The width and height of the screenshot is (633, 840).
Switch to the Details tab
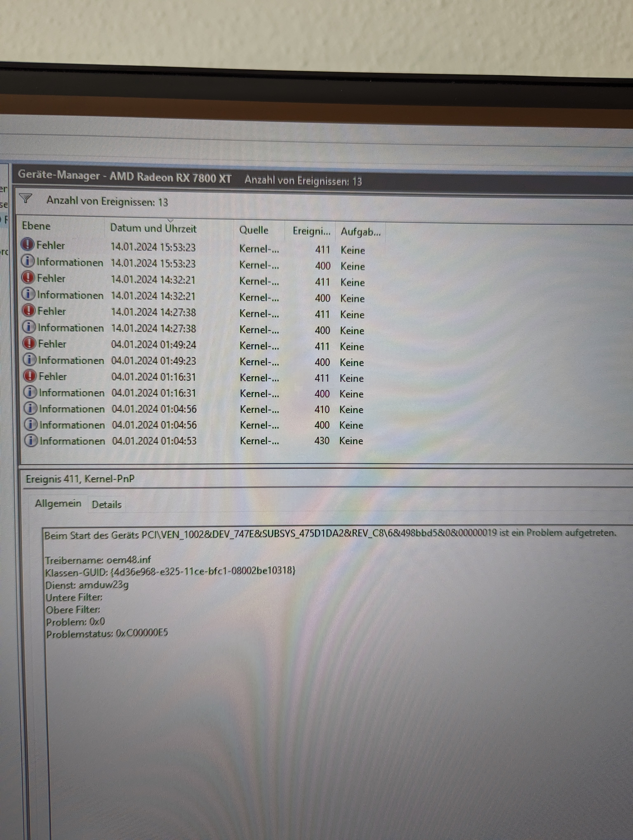(x=107, y=505)
